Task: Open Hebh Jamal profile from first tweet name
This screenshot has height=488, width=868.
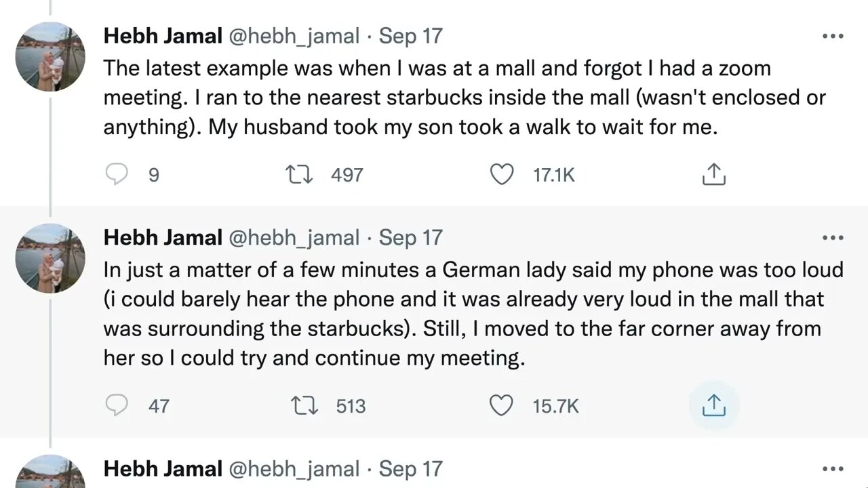Action: click(x=163, y=36)
